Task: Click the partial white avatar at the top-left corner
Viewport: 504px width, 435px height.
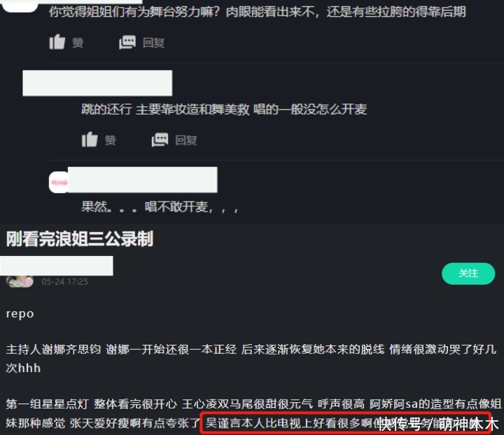Action: pyautogui.click(x=20, y=6)
